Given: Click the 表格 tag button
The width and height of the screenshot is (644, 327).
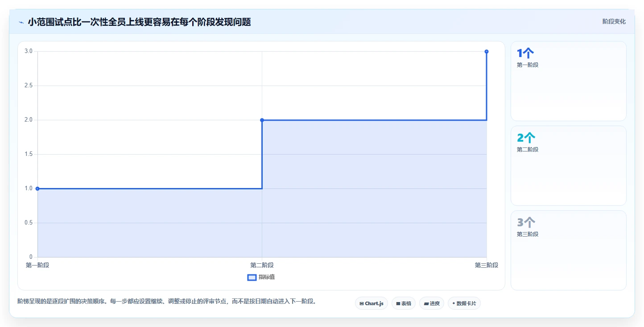Looking at the screenshot, I should pos(404,303).
